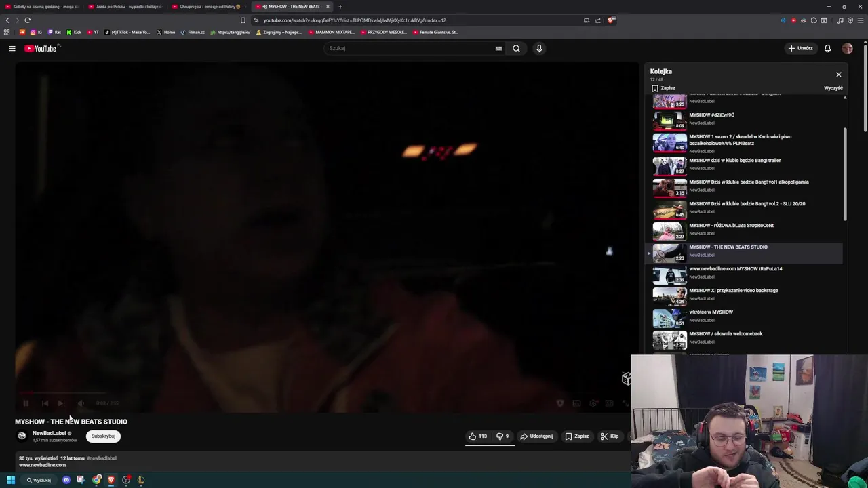
Task: Open the account avatar menu
Action: click(x=847, y=48)
